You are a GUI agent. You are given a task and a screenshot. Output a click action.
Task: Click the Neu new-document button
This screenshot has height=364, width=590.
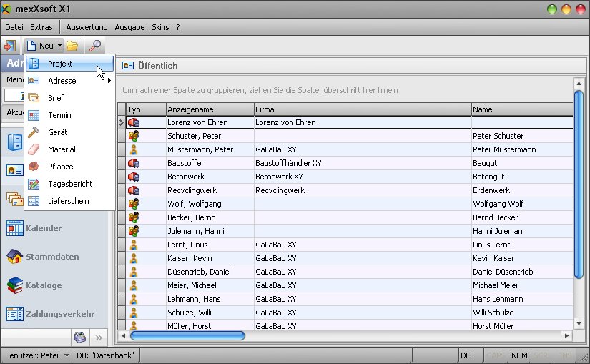(41, 46)
